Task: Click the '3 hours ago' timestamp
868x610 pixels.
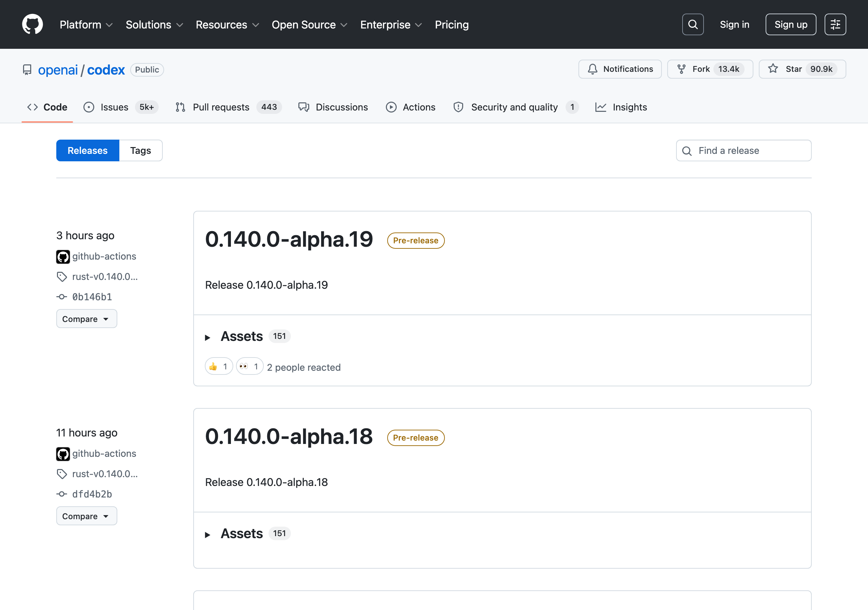Action: coord(85,236)
